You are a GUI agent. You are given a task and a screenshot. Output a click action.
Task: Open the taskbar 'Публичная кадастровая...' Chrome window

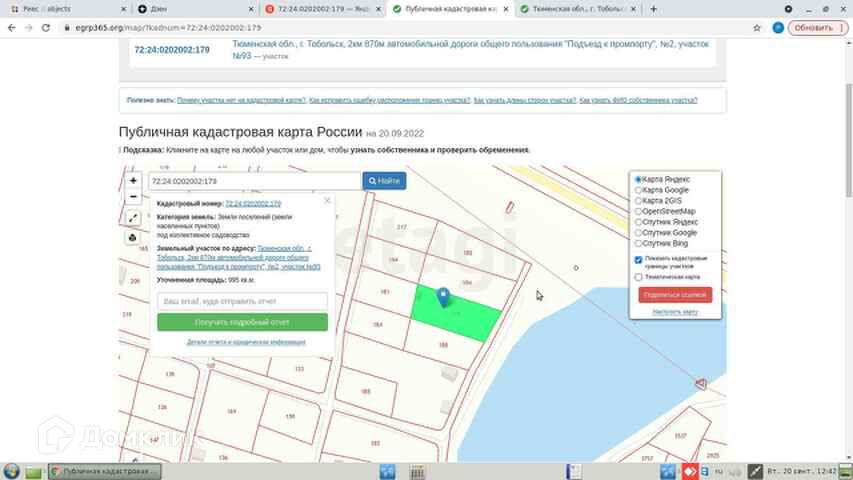[x=104, y=471]
